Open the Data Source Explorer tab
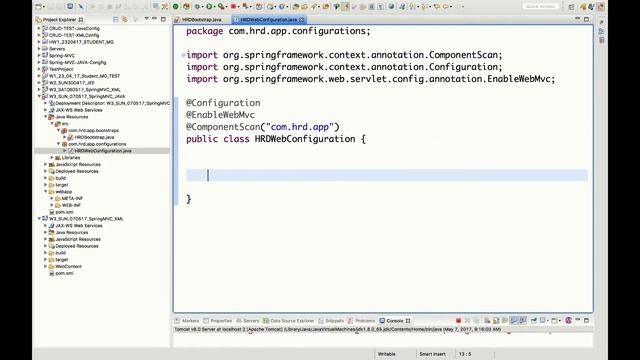Viewport: 640px width, 360px height. [x=289, y=321]
